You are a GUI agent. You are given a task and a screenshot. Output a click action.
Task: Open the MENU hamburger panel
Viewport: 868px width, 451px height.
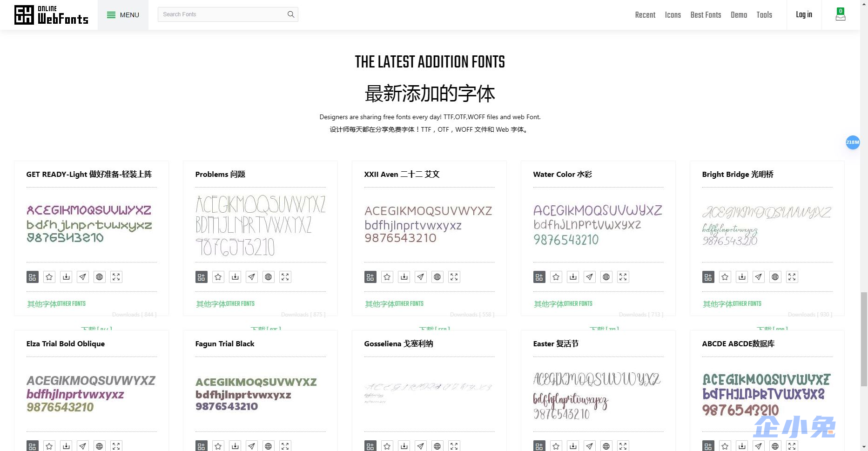(123, 14)
